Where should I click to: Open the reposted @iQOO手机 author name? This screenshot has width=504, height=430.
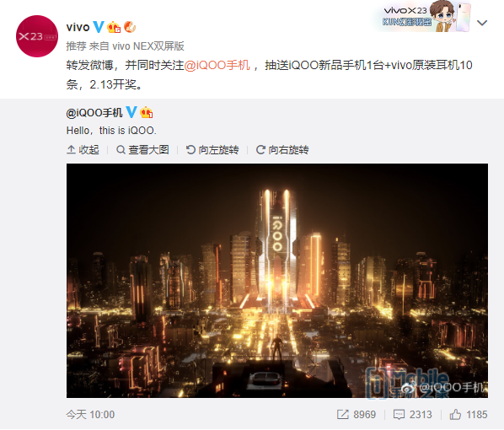click(x=94, y=113)
